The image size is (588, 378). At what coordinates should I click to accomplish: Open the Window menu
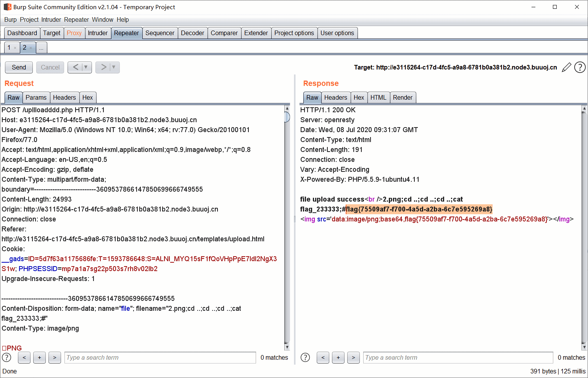[x=102, y=20]
